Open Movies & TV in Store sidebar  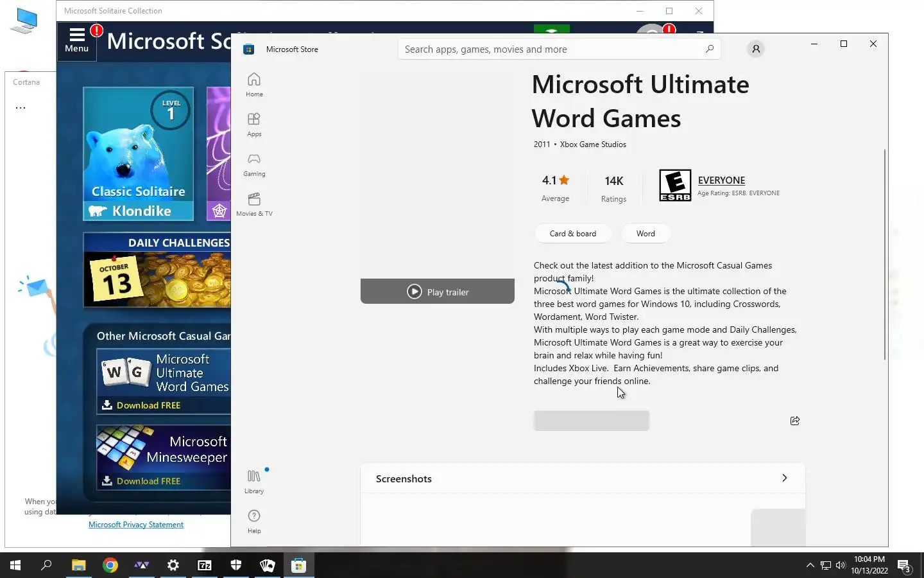click(x=254, y=204)
